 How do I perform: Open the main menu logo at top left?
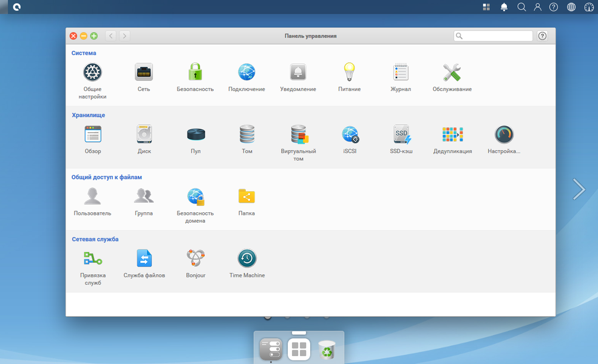[x=16, y=7]
